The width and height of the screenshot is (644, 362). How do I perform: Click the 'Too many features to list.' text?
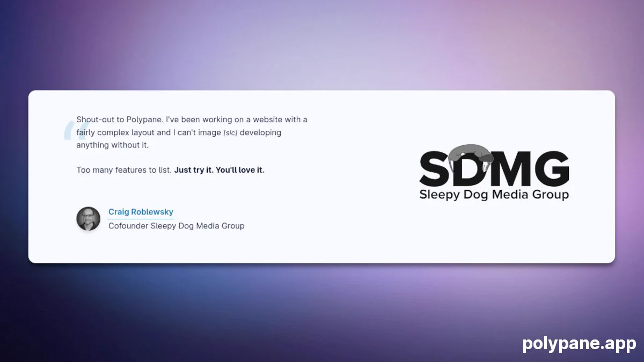(124, 170)
